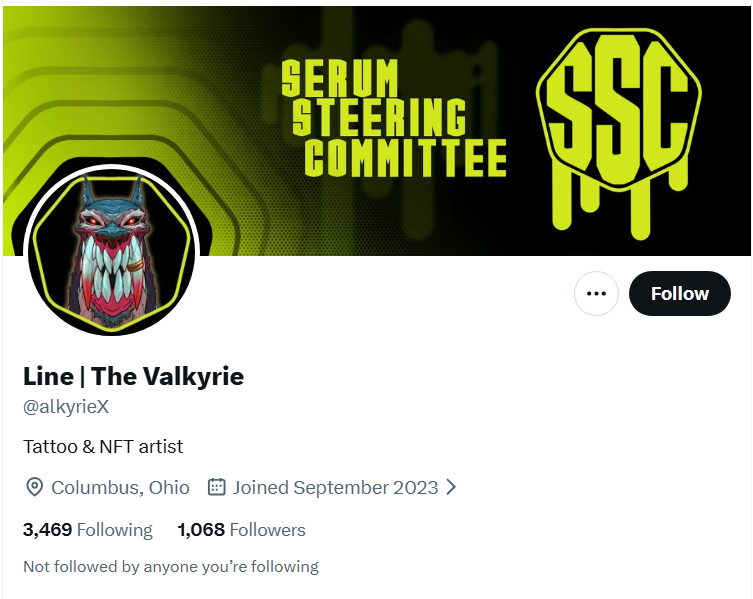
Task: Open the 3,469 Following list
Action: point(87,530)
